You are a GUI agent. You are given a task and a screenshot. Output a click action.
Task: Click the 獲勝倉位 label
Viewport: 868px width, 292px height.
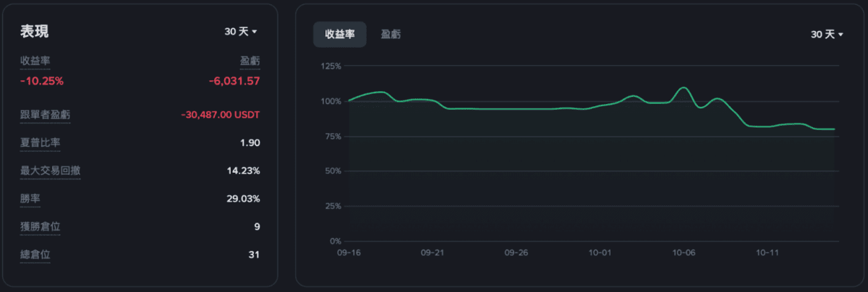(x=41, y=227)
